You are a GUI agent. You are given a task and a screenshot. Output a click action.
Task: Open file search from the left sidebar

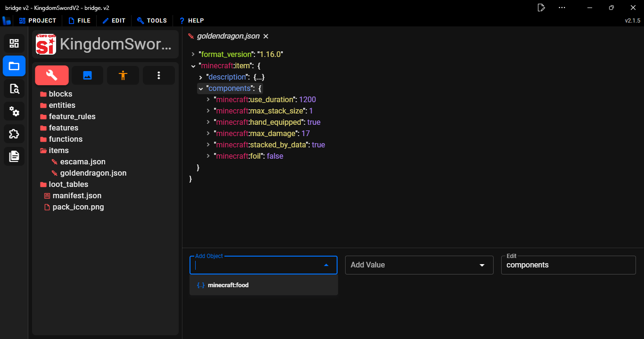[x=14, y=89]
